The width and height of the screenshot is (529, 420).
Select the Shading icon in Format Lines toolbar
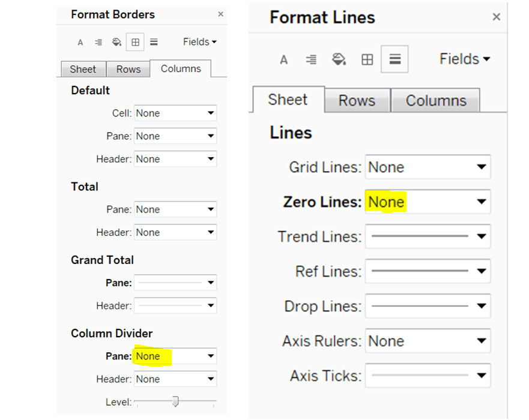339,59
